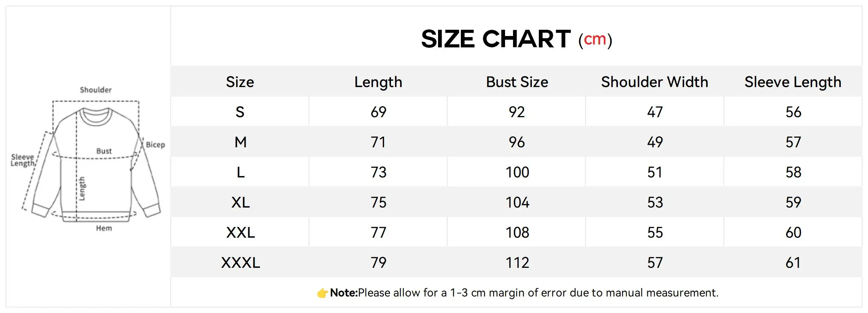
Task: Click the red cm unit text
Action: (595, 39)
